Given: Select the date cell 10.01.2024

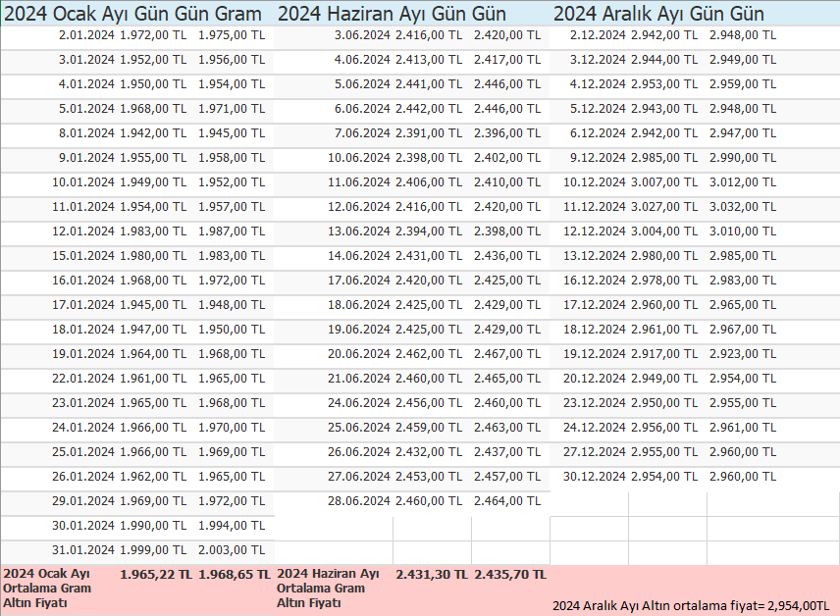Looking at the screenshot, I should (83, 182).
